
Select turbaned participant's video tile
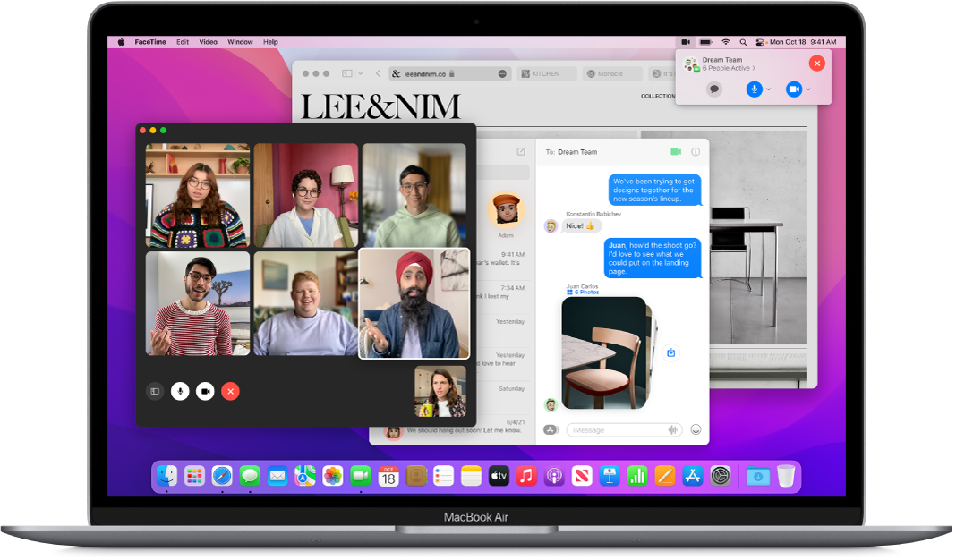[x=414, y=303]
